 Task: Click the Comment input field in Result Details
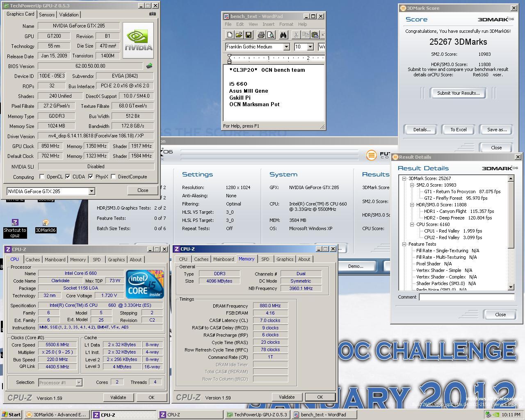pos(466,297)
